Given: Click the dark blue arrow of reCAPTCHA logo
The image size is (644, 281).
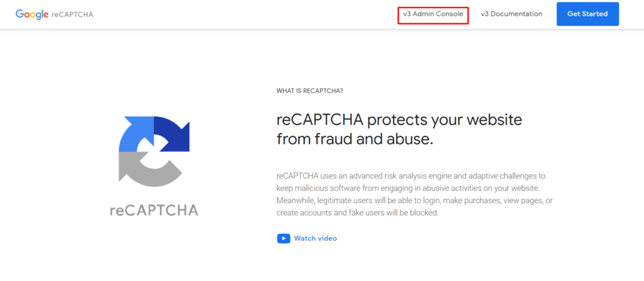Looking at the screenshot, I should coord(172,133).
